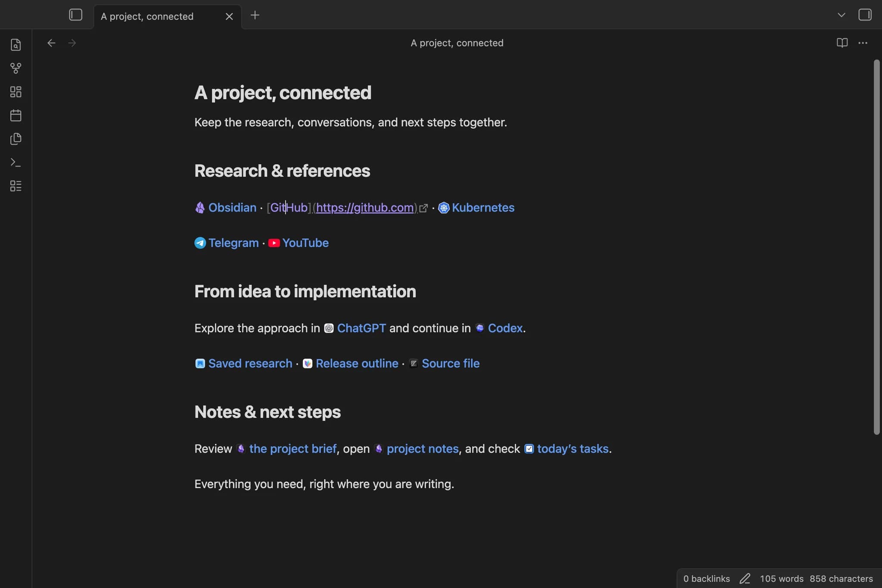Toggle the right sidebar

pyautogui.click(x=865, y=15)
